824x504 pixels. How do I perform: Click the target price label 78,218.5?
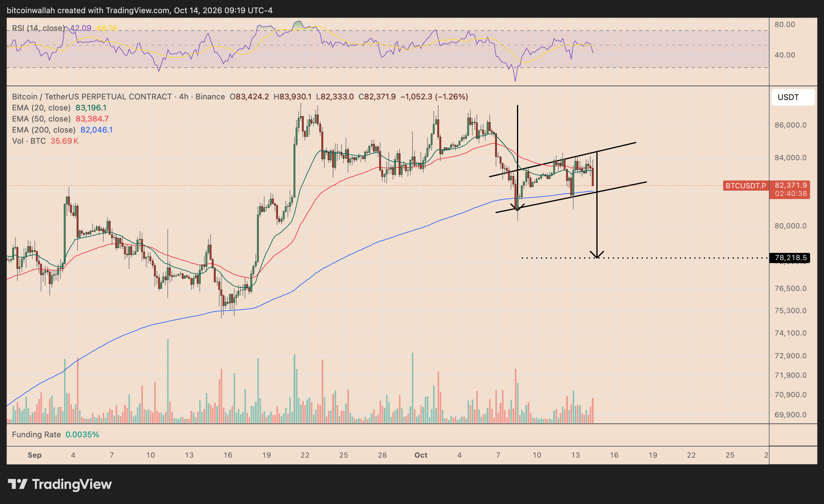point(790,258)
